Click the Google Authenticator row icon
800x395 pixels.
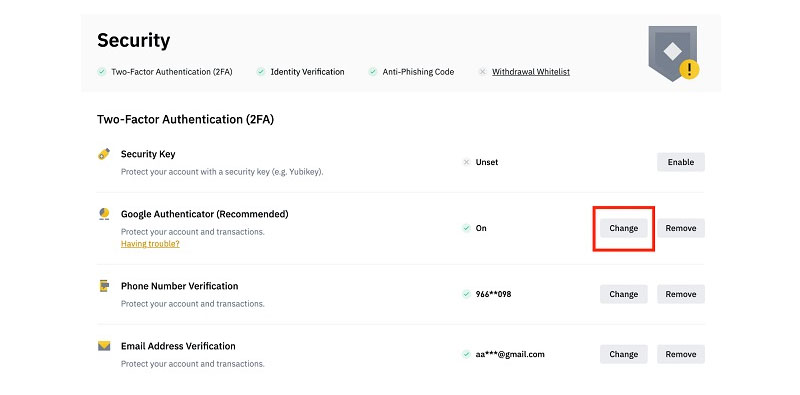(x=104, y=214)
